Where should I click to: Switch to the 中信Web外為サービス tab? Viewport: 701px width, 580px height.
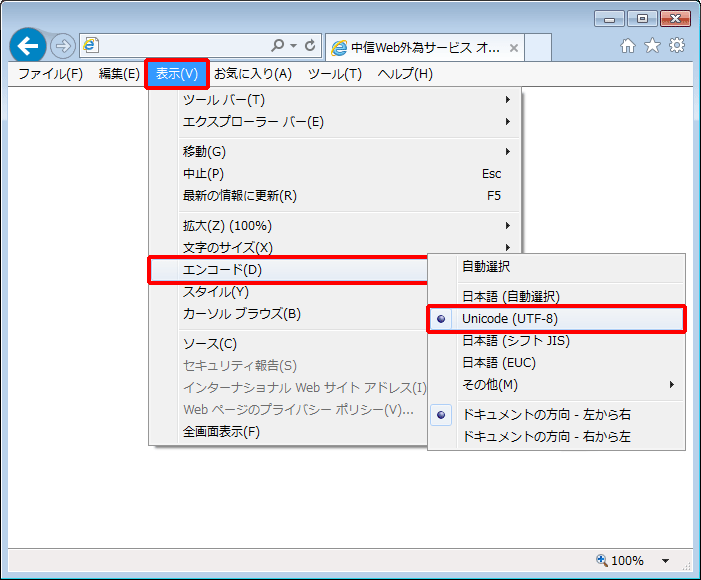[x=425, y=47]
